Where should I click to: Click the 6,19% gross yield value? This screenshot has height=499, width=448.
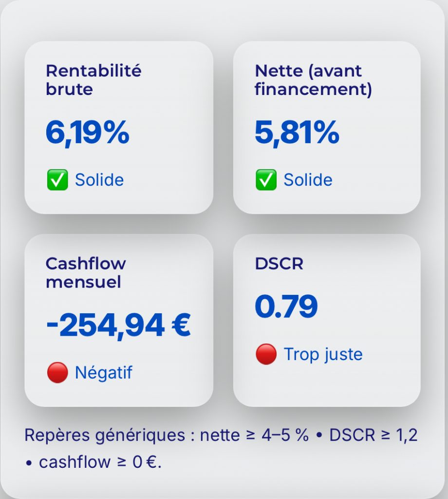pyautogui.click(x=88, y=133)
